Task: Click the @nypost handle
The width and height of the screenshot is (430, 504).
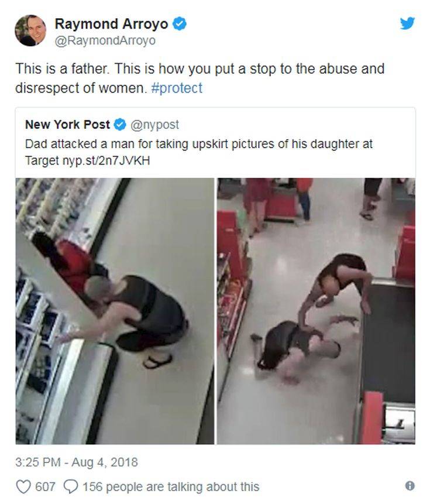Action: pos(154,125)
